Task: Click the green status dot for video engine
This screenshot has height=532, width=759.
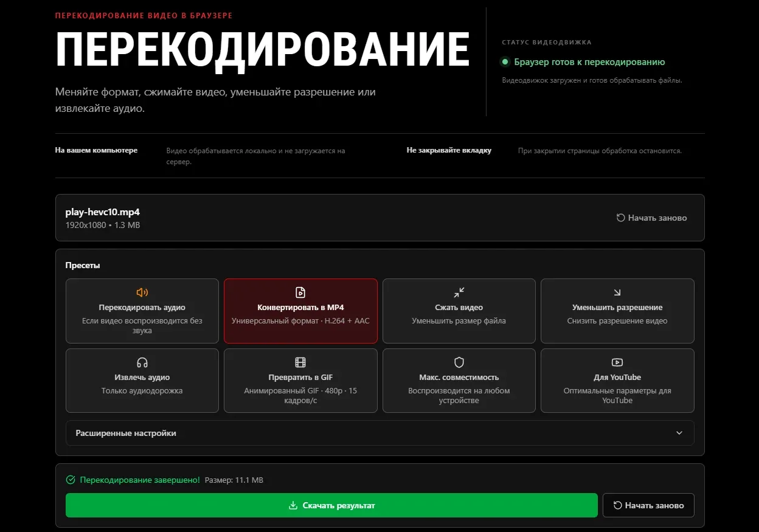Action: coord(505,62)
